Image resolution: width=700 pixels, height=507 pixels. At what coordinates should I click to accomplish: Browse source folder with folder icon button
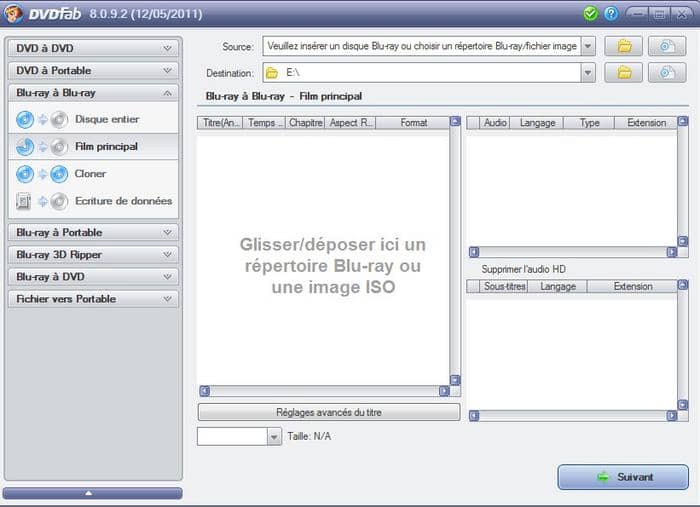pyautogui.click(x=624, y=46)
